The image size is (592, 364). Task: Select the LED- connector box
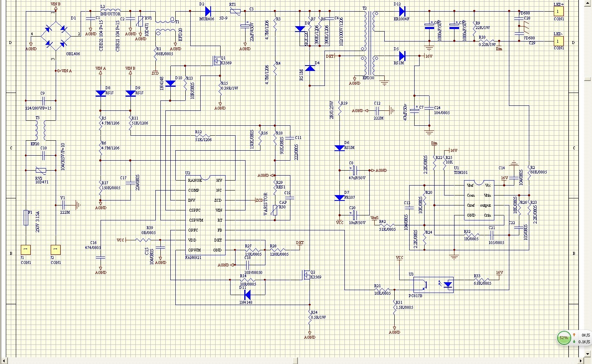[x=559, y=41]
